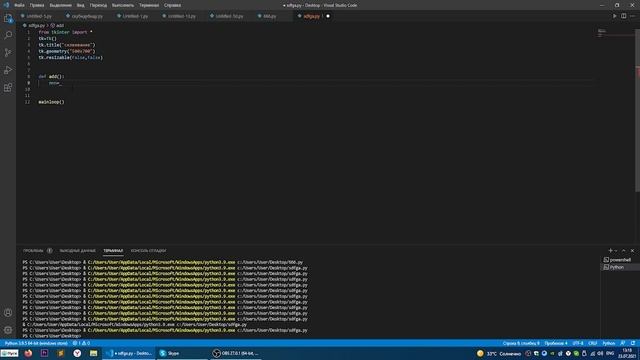Click the editor vertical scrollbar
This screenshot has height=360, width=640.
(x=638, y=110)
